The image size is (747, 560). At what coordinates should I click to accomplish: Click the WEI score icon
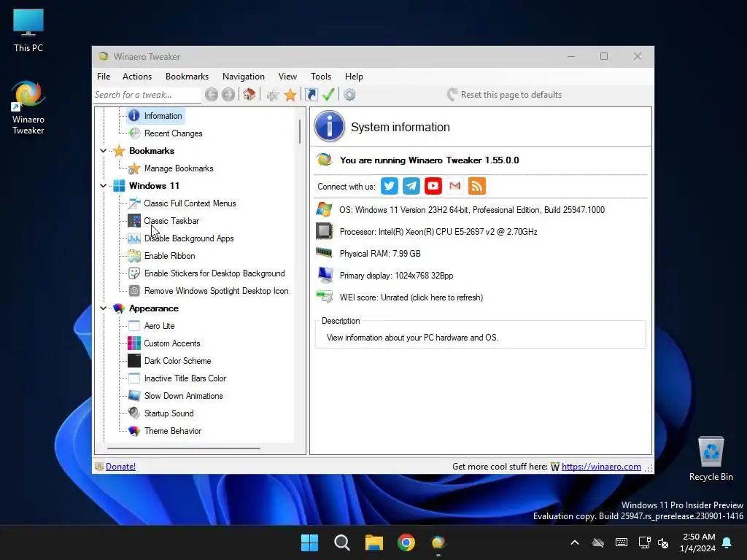(325, 297)
